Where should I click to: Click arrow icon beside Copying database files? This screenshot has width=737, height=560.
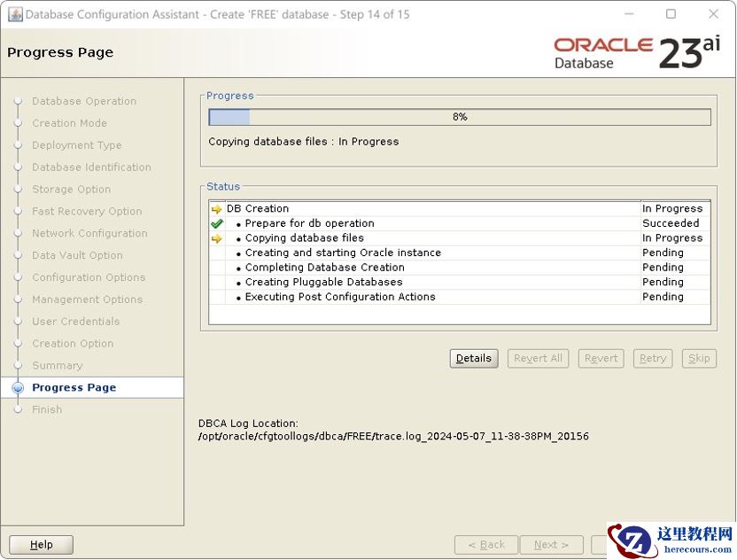pyautogui.click(x=216, y=239)
